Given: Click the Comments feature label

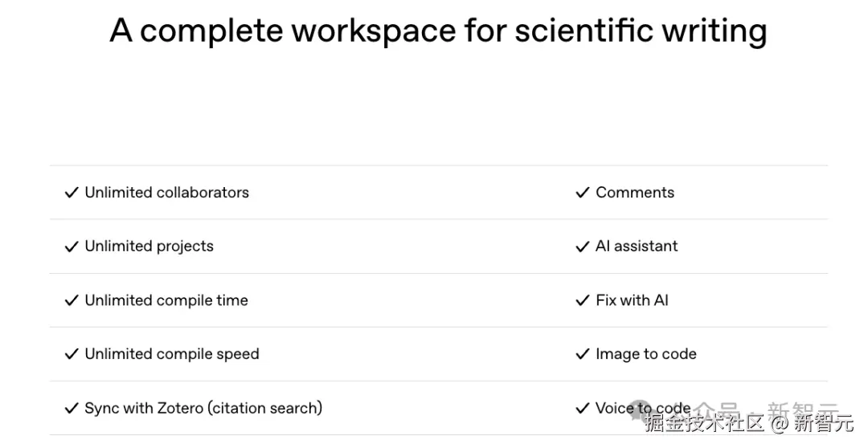Looking at the screenshot, I should point(635,193).
